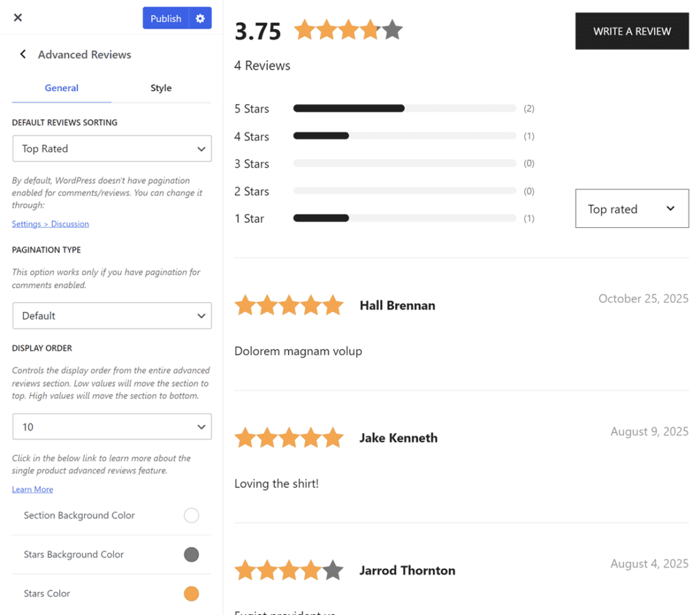Close the customizer with the X icon
This screenshot has height=615, width=700.
pos(18,18)
